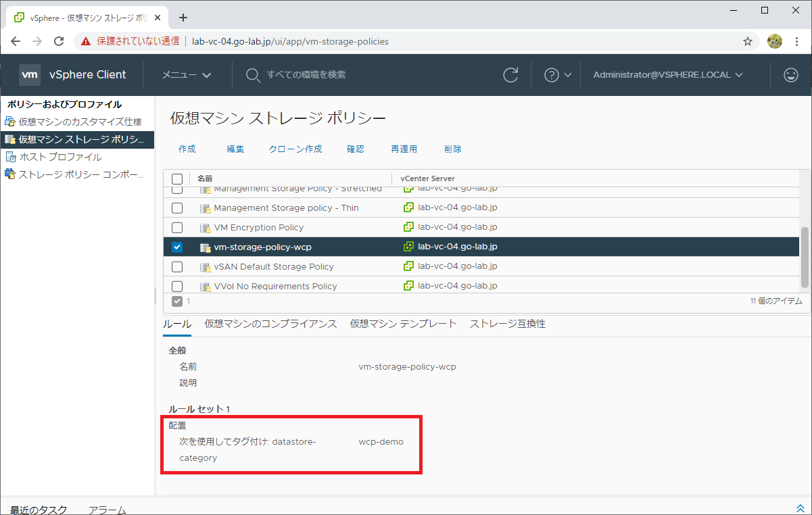Open the メニュー dropdown
Screen dimensions: 812x515
187,75
